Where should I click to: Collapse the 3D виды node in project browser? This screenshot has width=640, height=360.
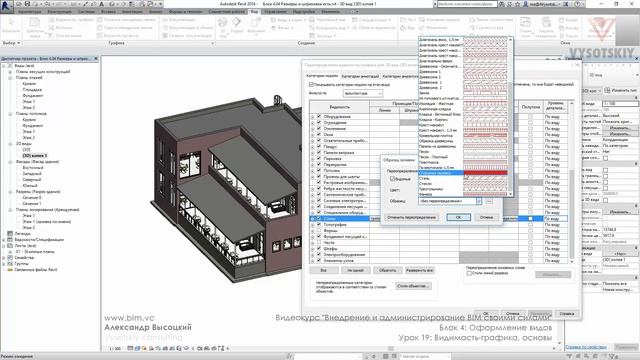pyautogui.click(x=10, y=144)
